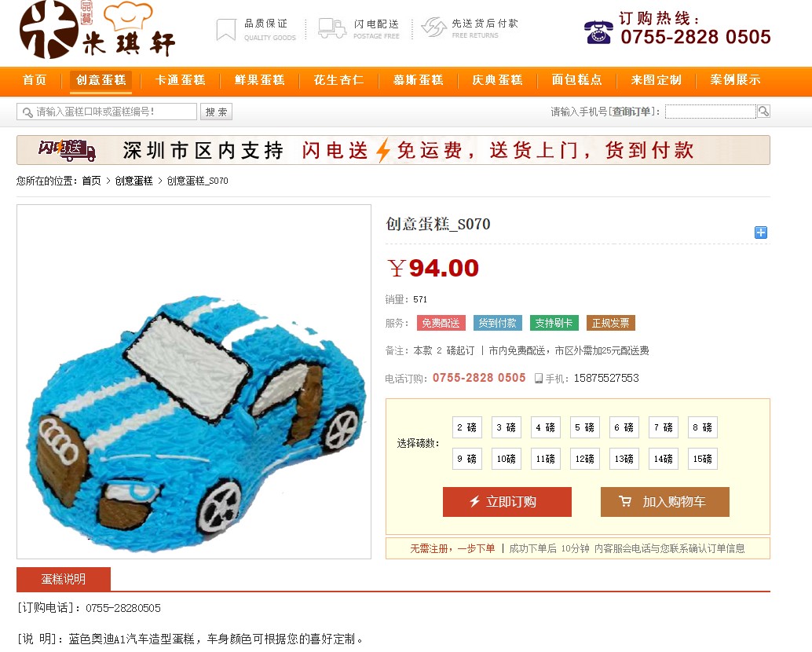Click the blue Audi cake product image
812x652 pixels.
[194, 382]
